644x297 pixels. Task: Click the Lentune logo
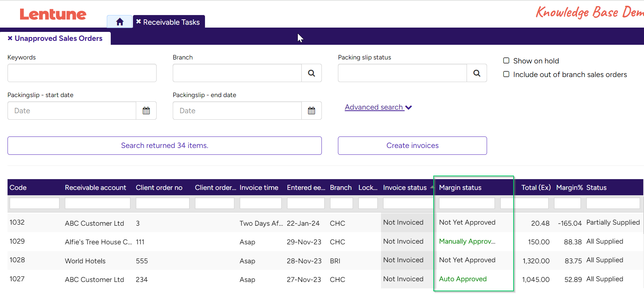click(x=53, y=14)
